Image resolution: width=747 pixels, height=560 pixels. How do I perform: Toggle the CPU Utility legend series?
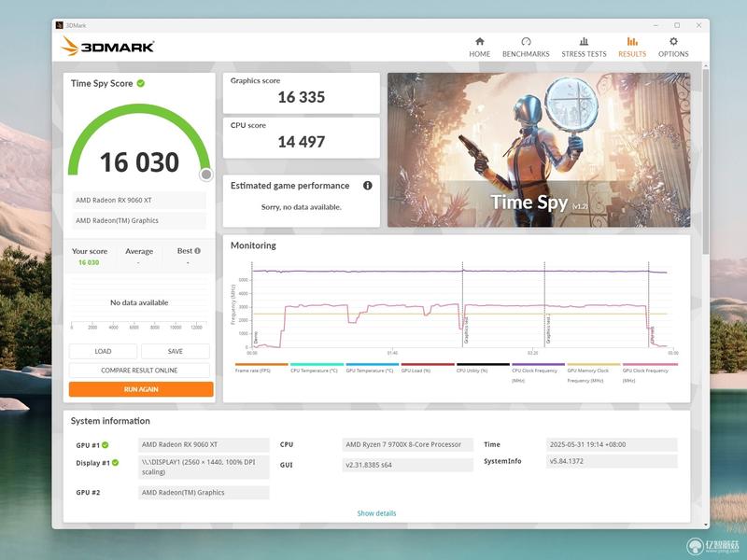[x=483, y=368]
